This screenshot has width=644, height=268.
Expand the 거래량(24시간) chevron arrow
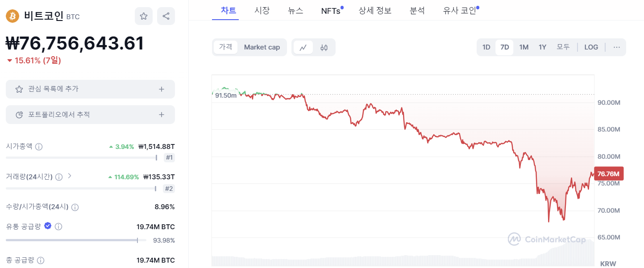click(69, 176)
